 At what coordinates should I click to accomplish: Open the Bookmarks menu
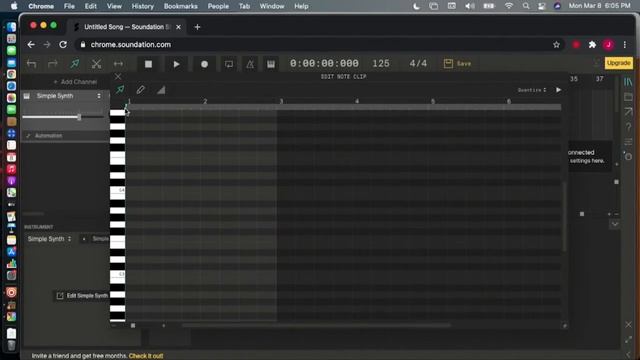pos(180,6)
